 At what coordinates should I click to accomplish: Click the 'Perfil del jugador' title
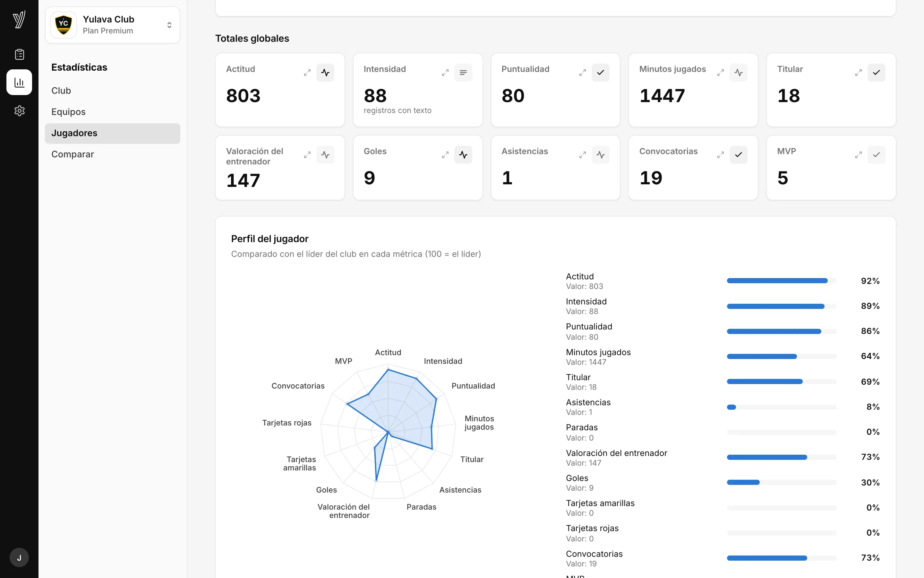pos(269,239)
